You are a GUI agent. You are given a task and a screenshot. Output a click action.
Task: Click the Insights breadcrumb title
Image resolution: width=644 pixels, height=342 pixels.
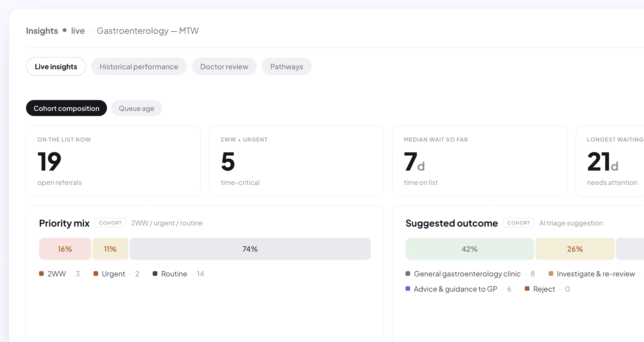tap(42, 31)
